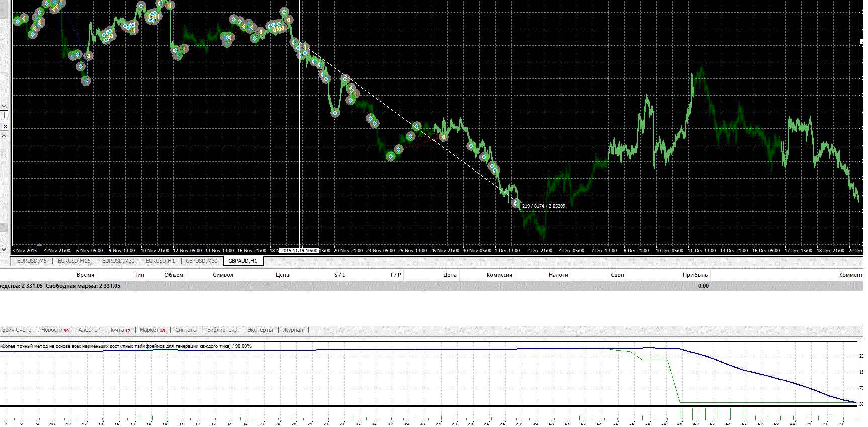The image size is (868, 427).
Task: Click the '219 / 8174 / 2.05209' chart label
Action: (544, 206)
